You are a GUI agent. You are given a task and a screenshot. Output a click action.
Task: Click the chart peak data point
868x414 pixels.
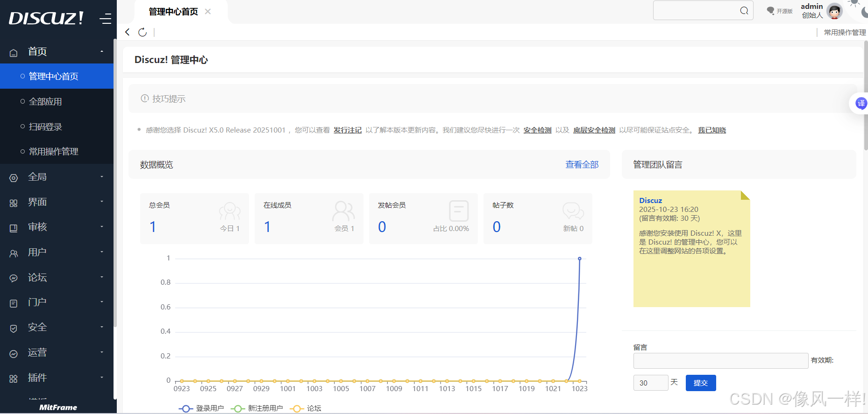[580, 259]
